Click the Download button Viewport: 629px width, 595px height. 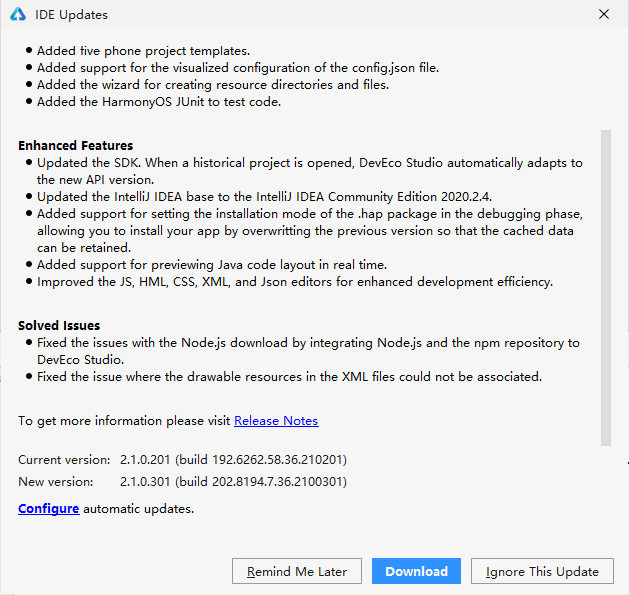pyautogui.click(x=416, y=571)
